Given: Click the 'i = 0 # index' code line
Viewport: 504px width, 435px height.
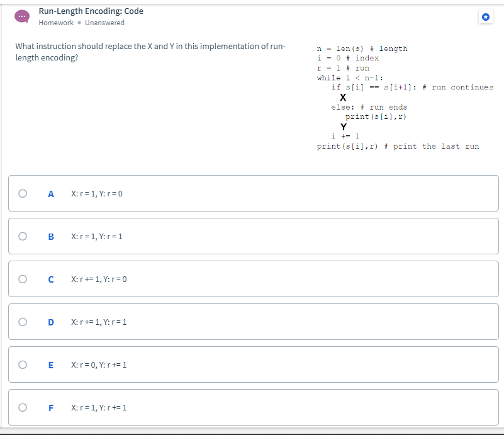Looking at the screenshot, I should pyautogui.click(x=348, y=58).
